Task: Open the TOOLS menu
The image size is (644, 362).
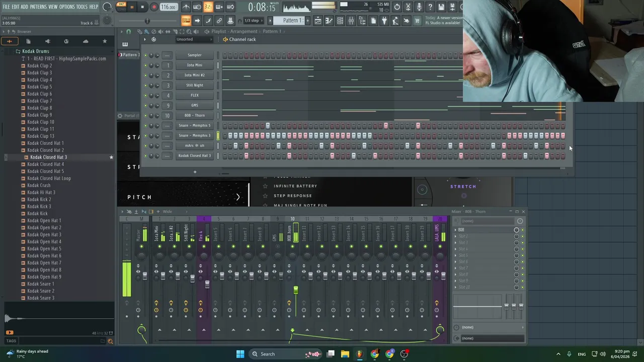Action: click(82, 7)
